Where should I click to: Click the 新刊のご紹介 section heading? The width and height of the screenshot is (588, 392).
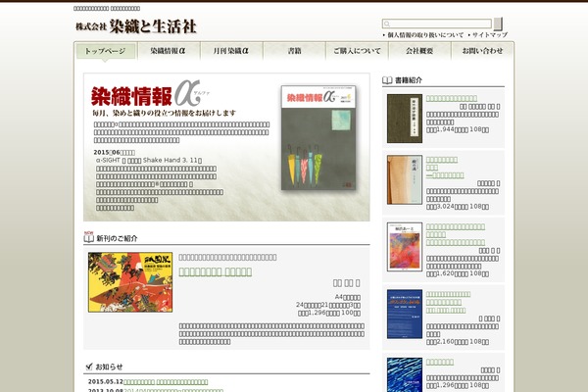(117, 238)
